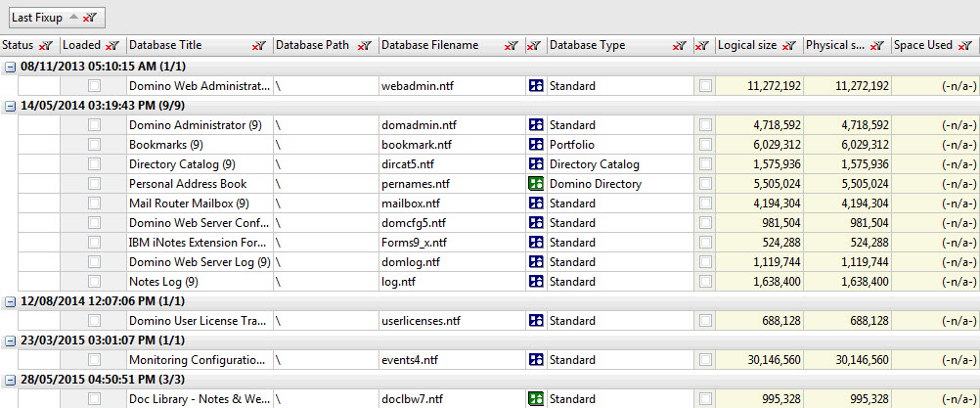The image size is (980, 408).
Task: Sort by the Logical size column header
Action: click(746, 46)
